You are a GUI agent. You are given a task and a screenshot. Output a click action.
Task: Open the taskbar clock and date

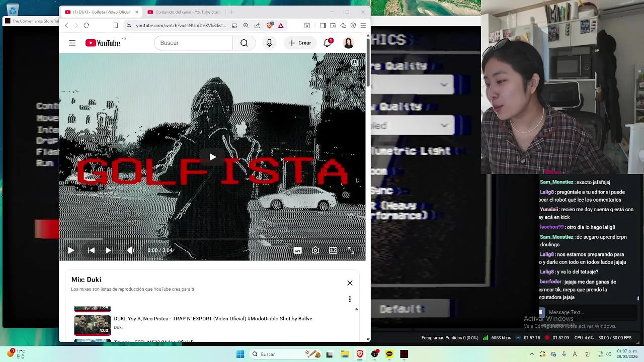[627, 354]
